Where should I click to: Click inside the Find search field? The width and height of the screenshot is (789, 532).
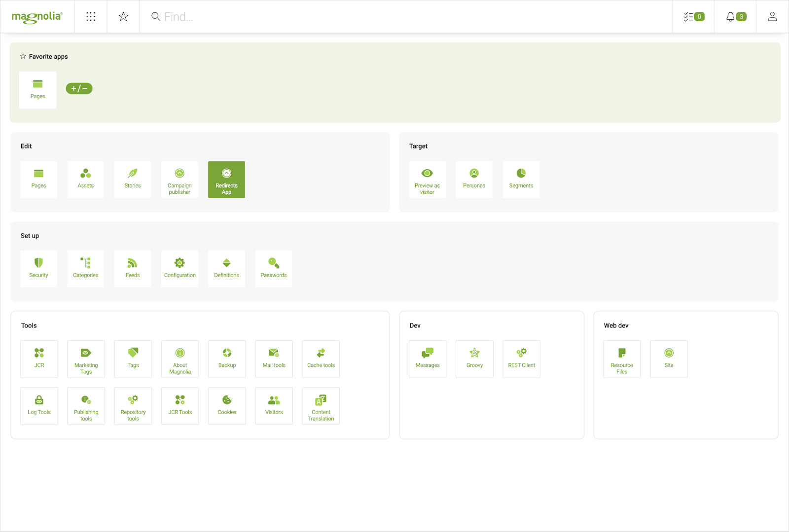coord(247,16)
